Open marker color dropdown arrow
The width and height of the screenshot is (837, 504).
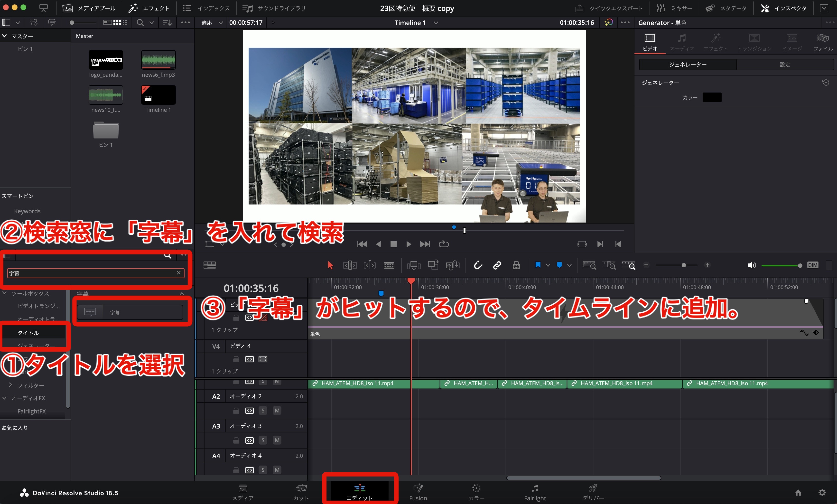coord(569,266)
